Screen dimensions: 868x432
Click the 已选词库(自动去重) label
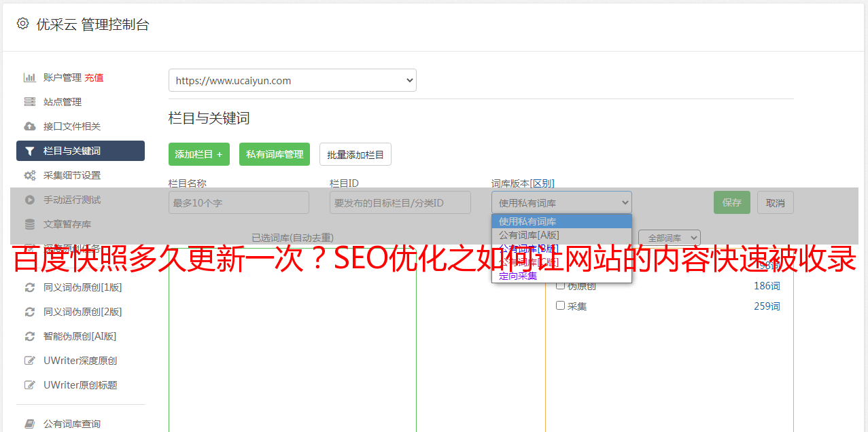(292, 238)
